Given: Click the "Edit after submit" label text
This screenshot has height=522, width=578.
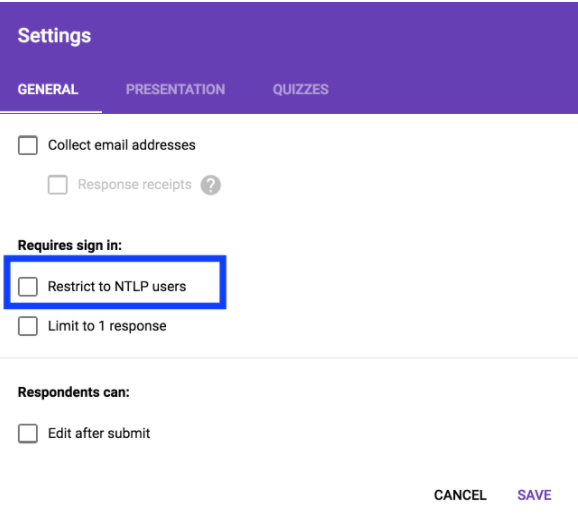Looking at the screenshot, I should click(x=99, y=434).
